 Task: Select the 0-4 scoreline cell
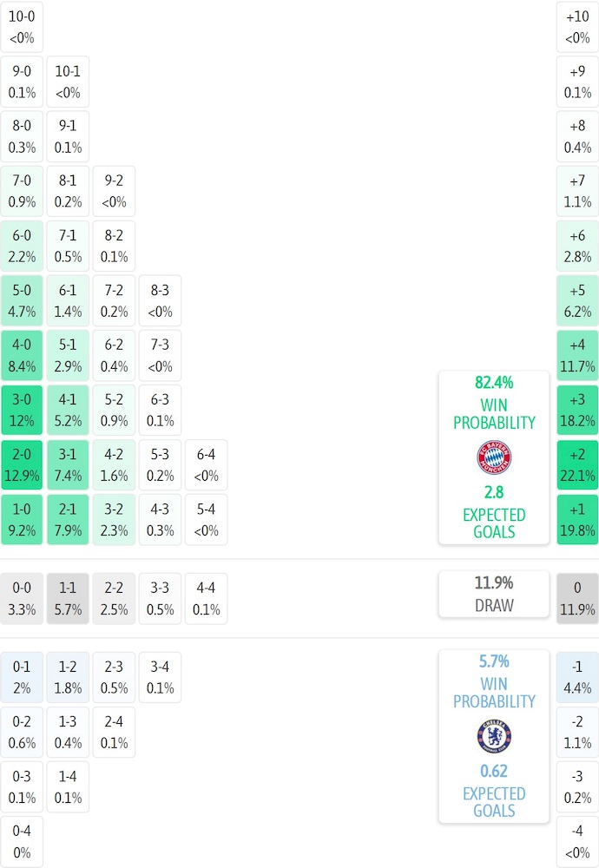coord(22,841)
